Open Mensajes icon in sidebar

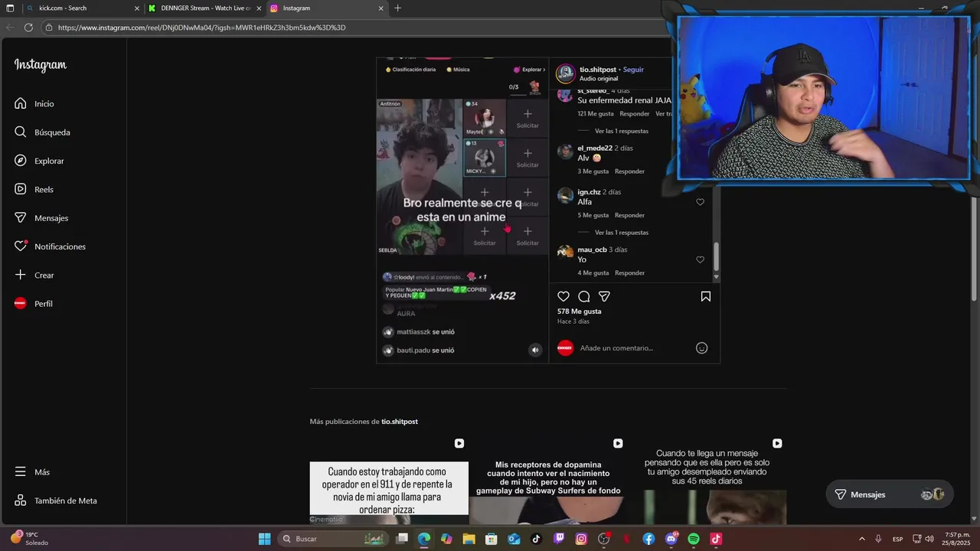21,217
